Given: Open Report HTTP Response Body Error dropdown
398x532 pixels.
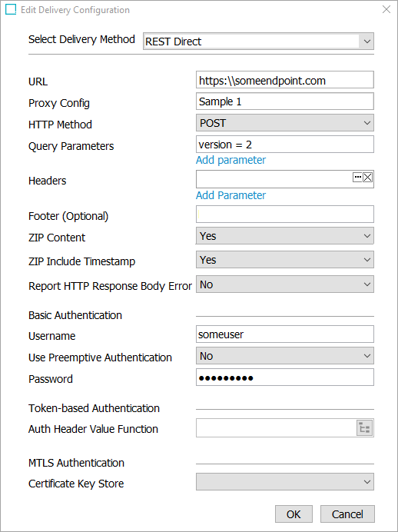Looking at the screenshot, I should (285, 284).
